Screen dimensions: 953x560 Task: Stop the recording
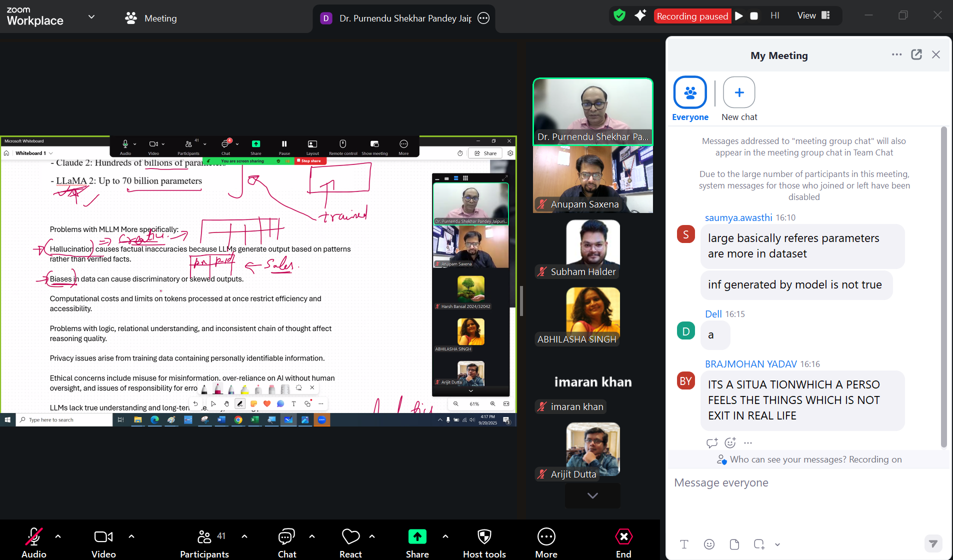pos(754,16)
